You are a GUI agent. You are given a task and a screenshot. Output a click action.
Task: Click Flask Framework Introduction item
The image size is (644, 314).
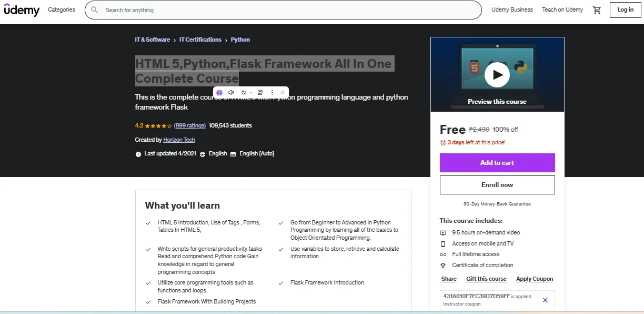tap(327, 283)
